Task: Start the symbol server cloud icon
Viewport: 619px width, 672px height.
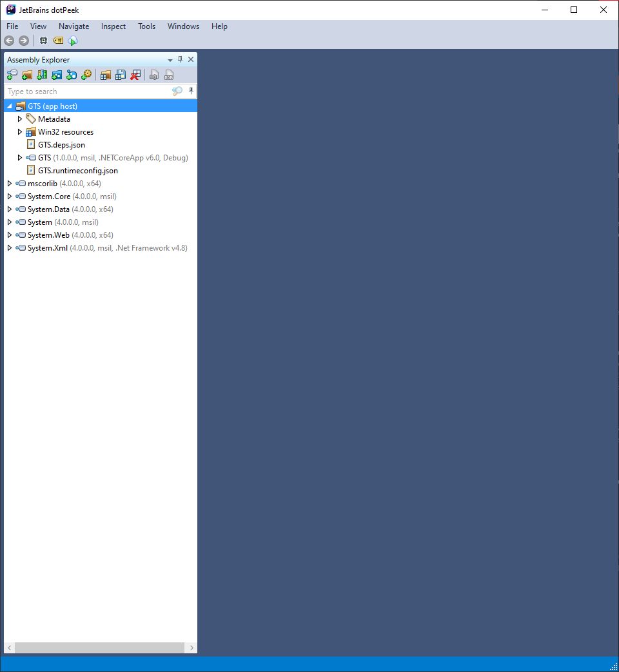Action: click(x=73, y=41)
